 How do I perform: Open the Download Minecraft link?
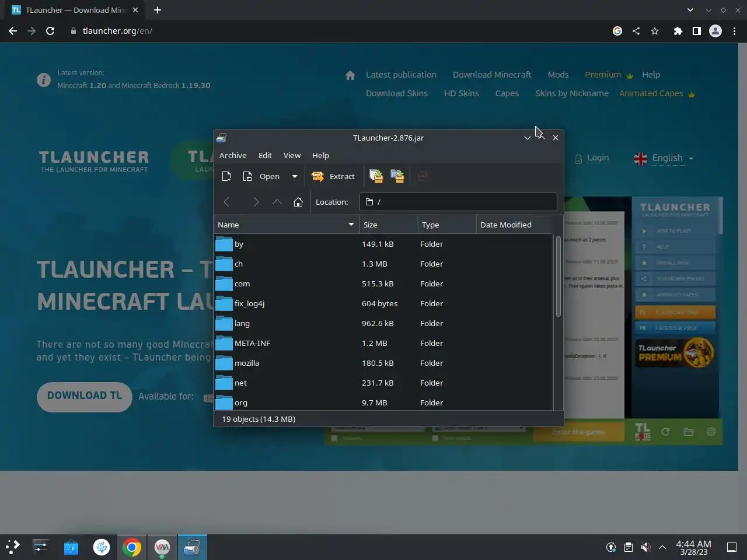click(492, 75)
